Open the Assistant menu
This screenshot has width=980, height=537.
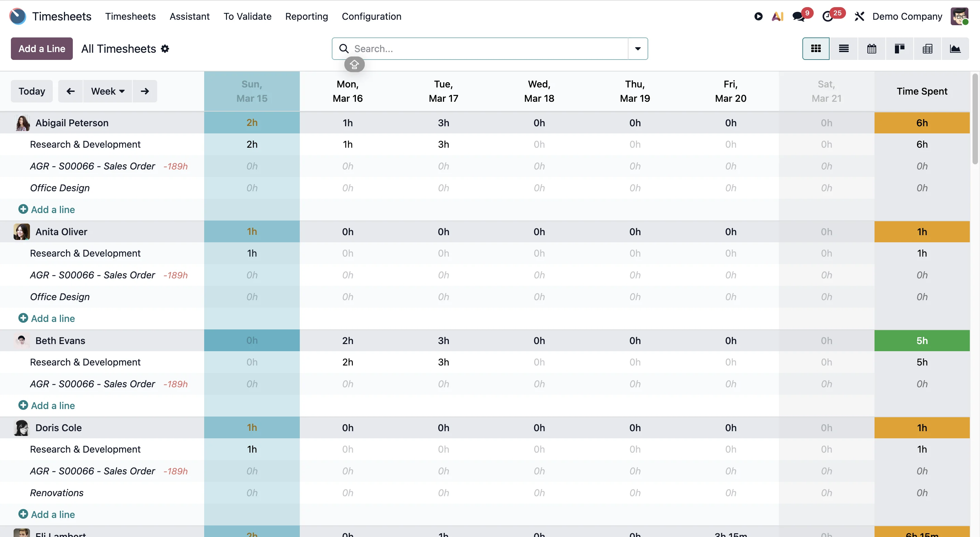point(190,16)
